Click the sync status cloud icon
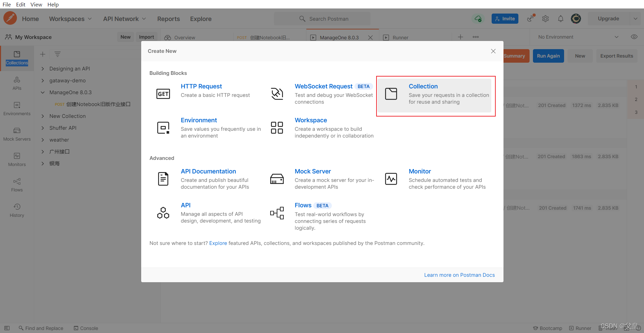Image resolution: width=644 pixels, height=333 pixels. pos(478,19)
